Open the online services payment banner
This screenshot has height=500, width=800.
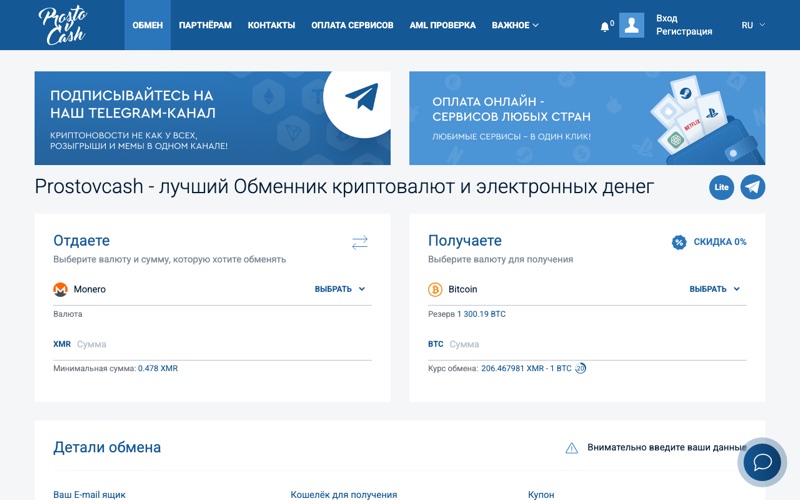pos(587,118)
